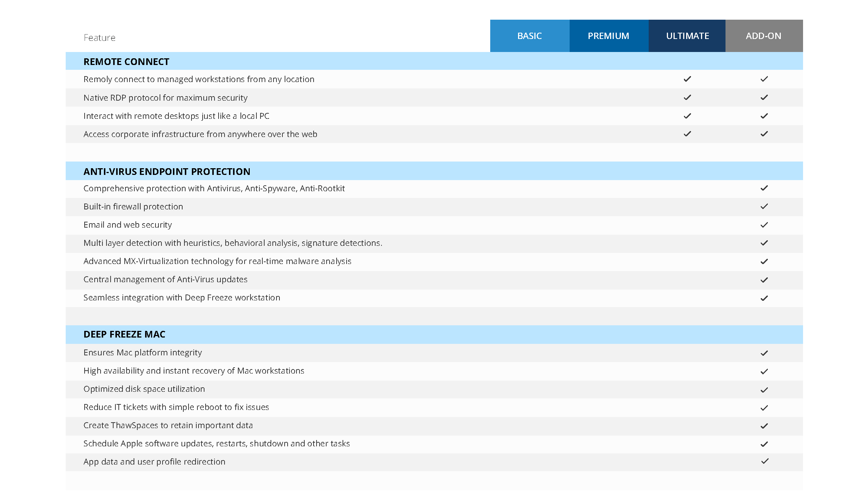The width and height of the screenshot is (868, 495).
Task: Click Add-on checkmark for Email and web security
Action: 764,225
